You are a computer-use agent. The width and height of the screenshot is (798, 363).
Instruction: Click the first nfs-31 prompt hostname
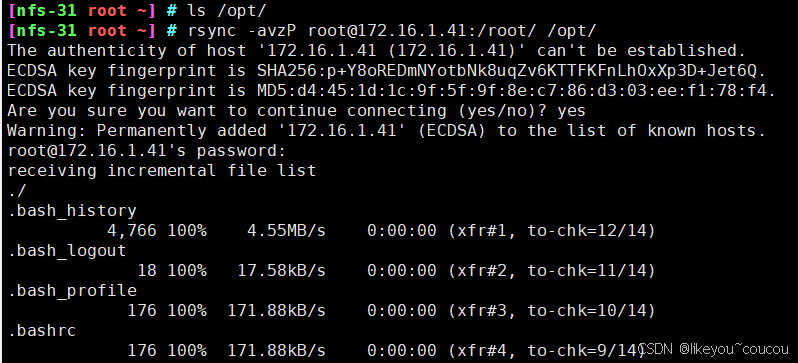tap(46, 11)
